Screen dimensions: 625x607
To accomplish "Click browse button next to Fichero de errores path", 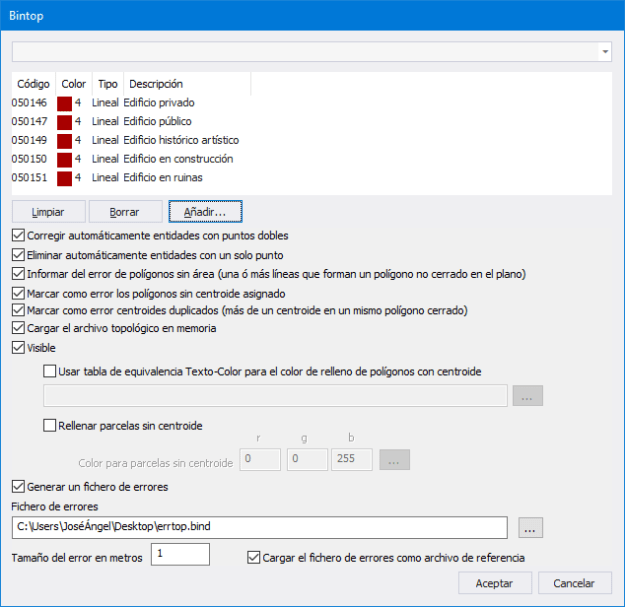I will pos(531,527).
